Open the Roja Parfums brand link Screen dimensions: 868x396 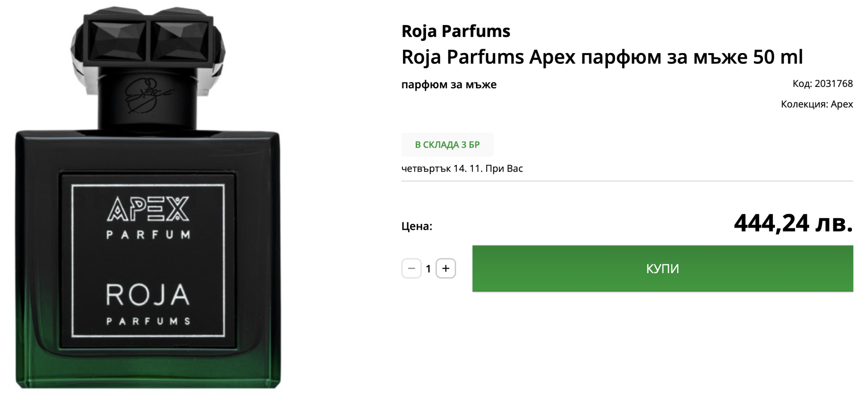[x=456, y=31]
